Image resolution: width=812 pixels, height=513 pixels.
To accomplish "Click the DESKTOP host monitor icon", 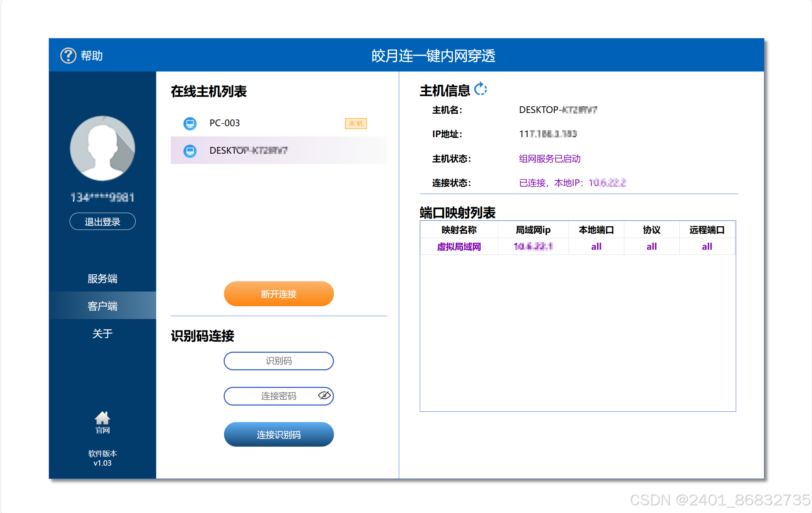I will tap(190, 151).
